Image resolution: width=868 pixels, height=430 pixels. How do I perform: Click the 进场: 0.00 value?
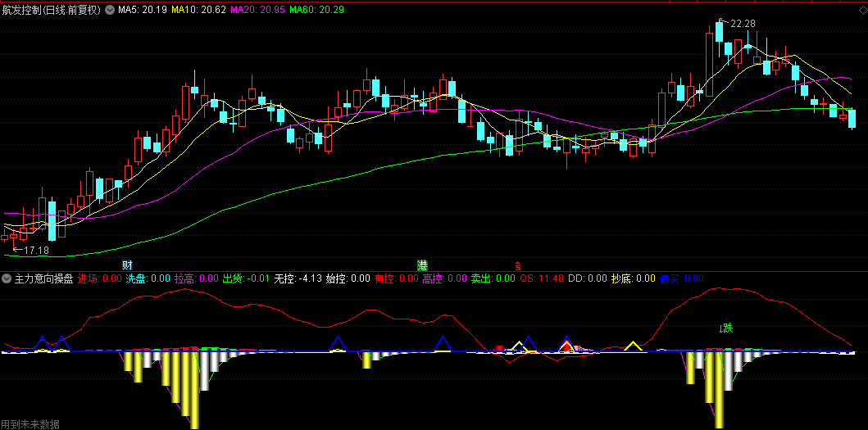coord(100,278)
